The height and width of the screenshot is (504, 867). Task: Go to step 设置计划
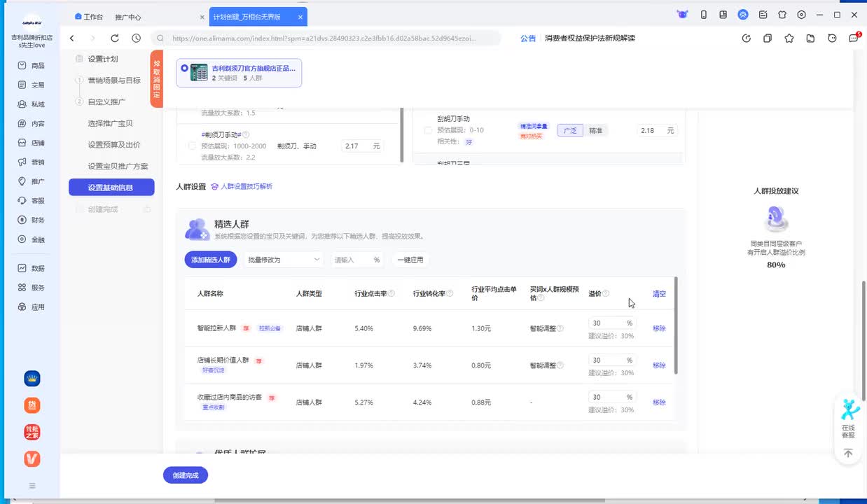(x=103, y=59)
